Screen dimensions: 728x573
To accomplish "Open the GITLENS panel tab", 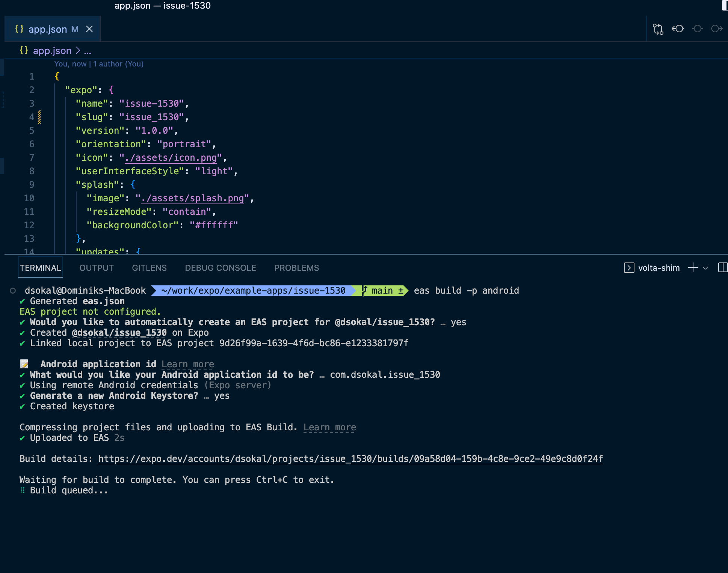I will 149,268.
